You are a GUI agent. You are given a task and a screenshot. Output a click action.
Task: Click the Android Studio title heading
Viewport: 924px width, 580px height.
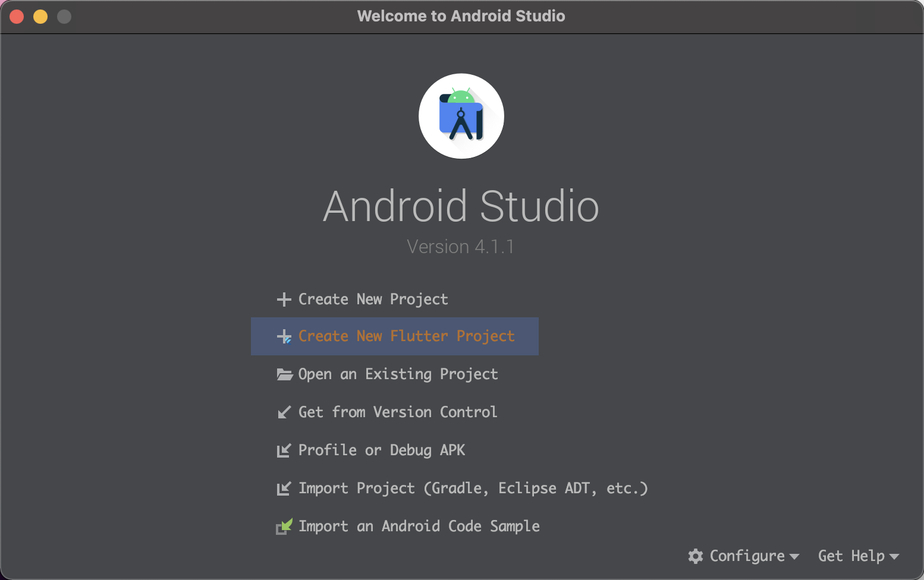coord(461,206)
